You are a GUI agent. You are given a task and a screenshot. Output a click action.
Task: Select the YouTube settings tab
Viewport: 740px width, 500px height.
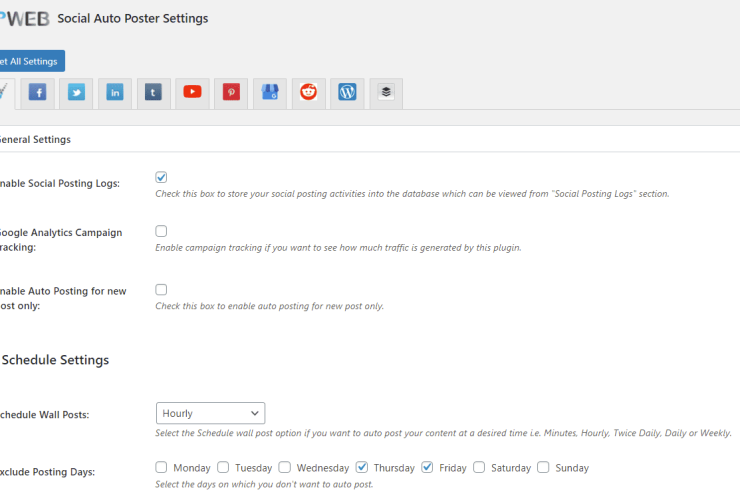pyautogui.click(x=192, y=93)
